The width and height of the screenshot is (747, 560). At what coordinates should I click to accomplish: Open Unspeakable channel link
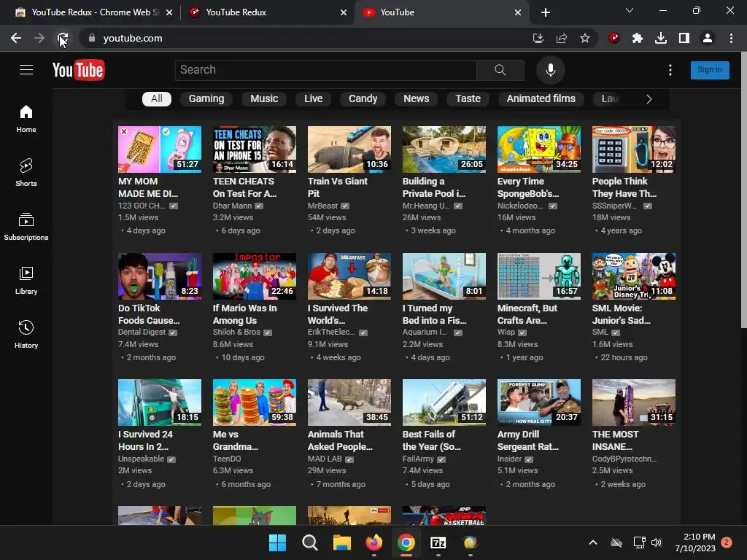(x=141, y=459)
